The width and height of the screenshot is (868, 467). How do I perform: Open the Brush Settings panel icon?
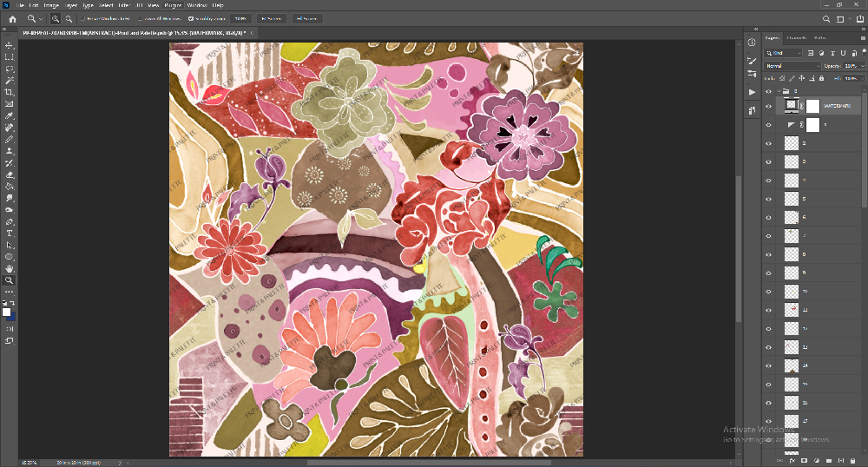751,61
